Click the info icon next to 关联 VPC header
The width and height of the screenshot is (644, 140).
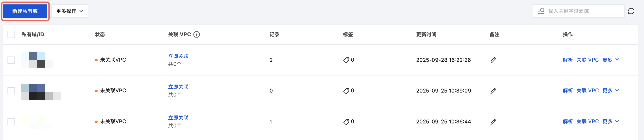pos(197,35)
